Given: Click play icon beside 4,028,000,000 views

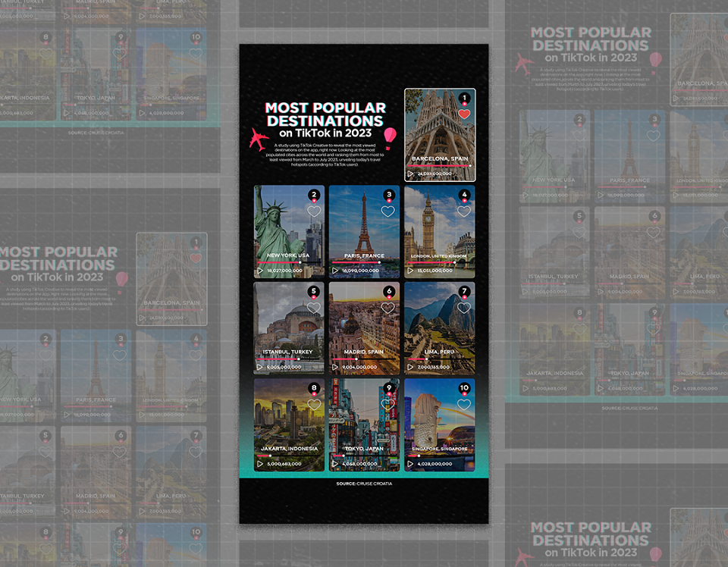Looking at the screenshot, I should pyautogui.click(x=410, y=463).
